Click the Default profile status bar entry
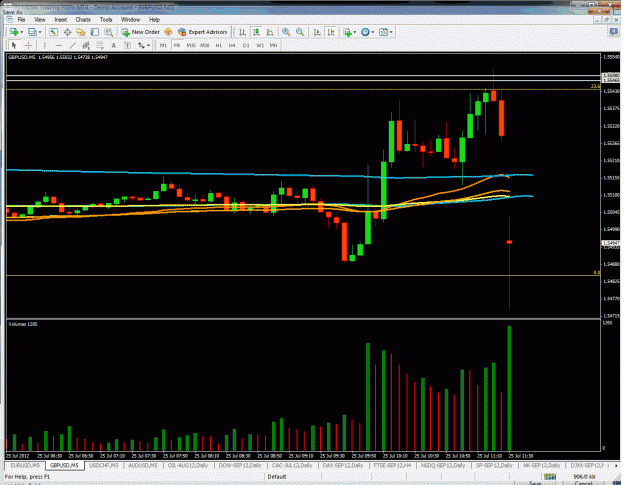Viewport: 625px width, 485px height. pyautogui.click(x=277, y=477)
